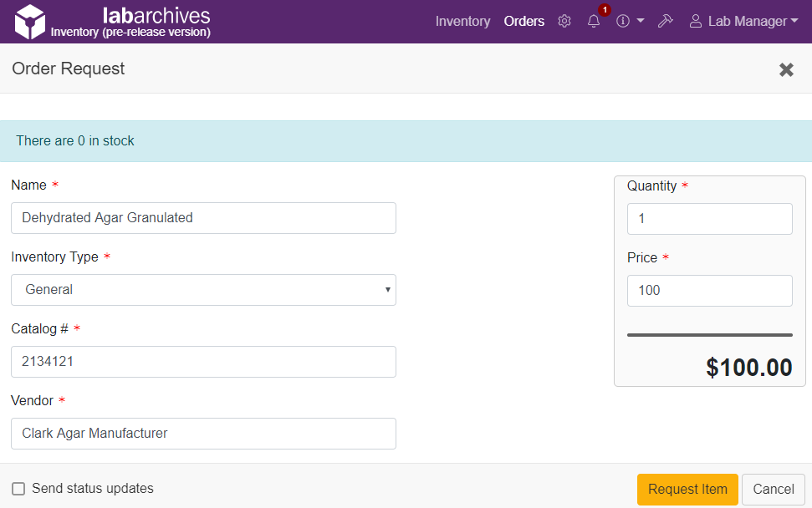Edit the Price field
The height and width of the screenshot is (508, 812).
pyautogui.click(x=709, y=291)
